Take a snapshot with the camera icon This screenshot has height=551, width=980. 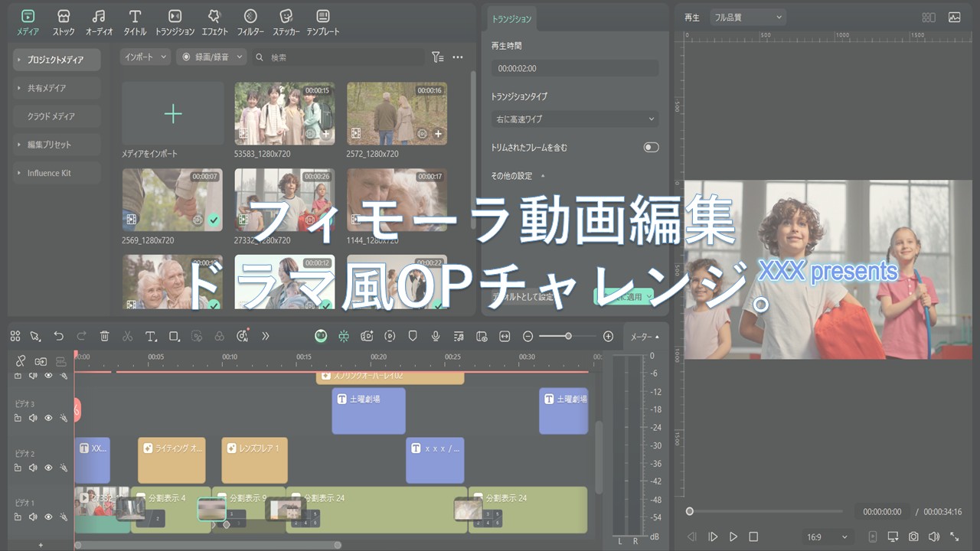[913, 536]
